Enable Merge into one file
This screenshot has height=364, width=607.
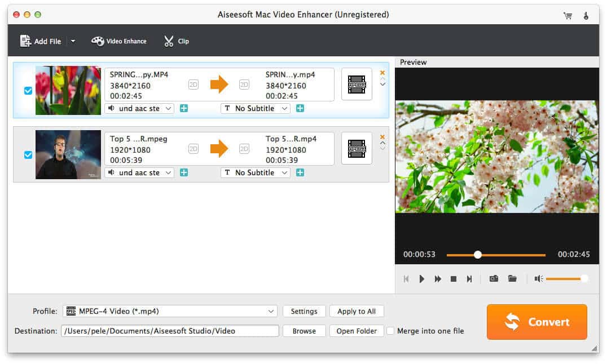(x=390, y=331)
